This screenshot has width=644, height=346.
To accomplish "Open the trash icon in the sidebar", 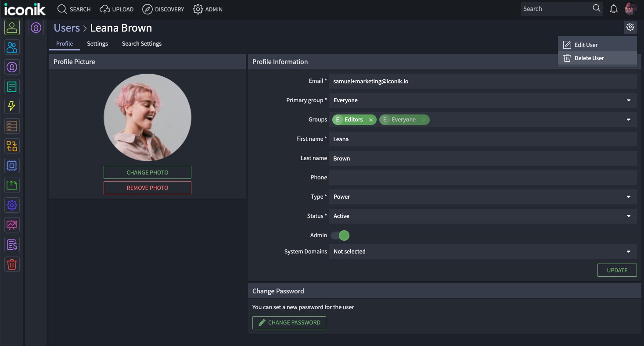I will pyautogui.click(x=12, y=264).
